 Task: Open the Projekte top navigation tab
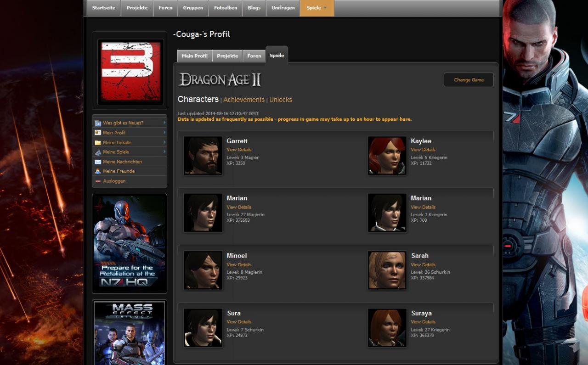click(x=137, y=8)
